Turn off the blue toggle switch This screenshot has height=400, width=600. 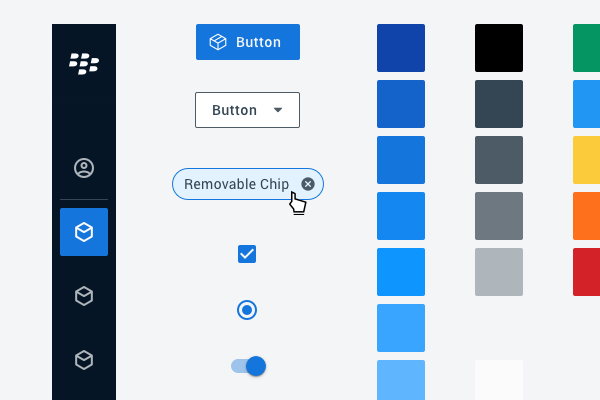pos(249,366)
